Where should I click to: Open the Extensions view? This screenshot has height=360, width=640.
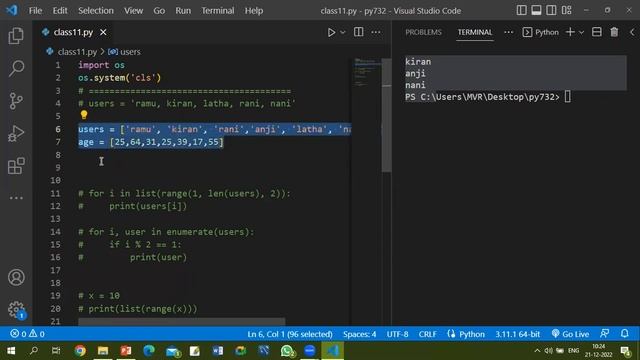(x=16, y=166)
